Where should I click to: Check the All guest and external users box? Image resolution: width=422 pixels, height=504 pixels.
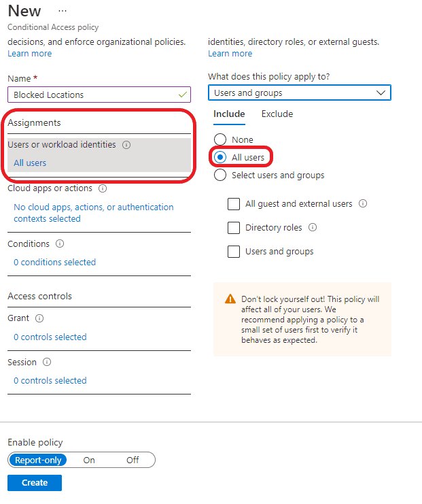pyautogui.click(x=234, y=203)
